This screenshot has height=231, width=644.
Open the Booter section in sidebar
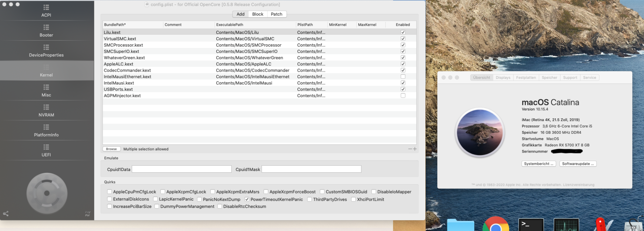point(46,31)
